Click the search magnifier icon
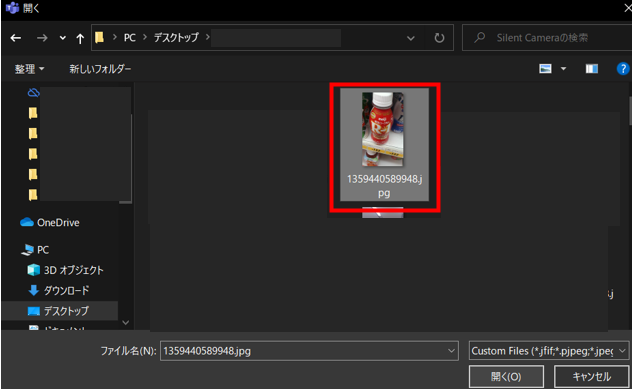The image size is (632, 389). click(479, 37)
